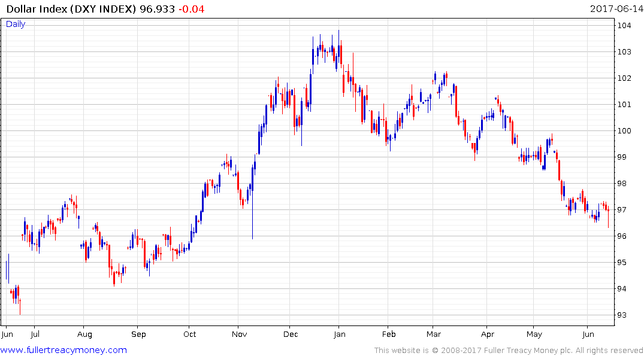Viewport: 644px width, 359px height.
Task: Click the 'Mar' month label
Action: click(x=433, y=334)
